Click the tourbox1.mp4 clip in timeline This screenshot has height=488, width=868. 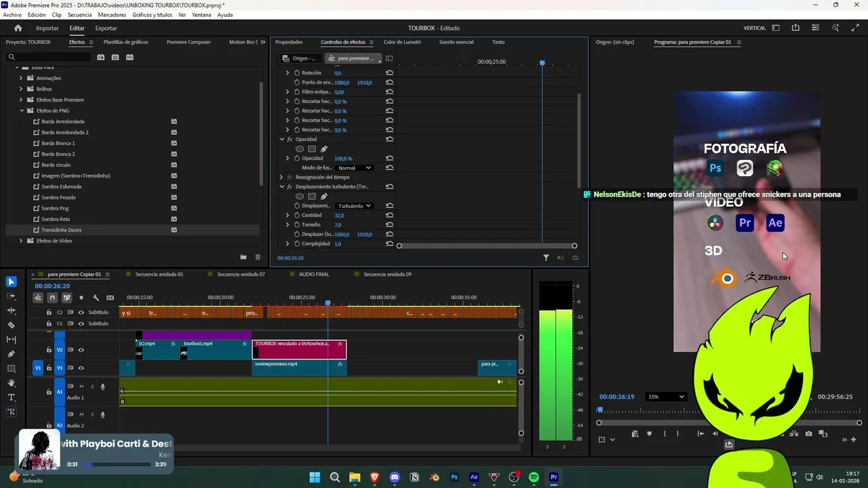216,350
